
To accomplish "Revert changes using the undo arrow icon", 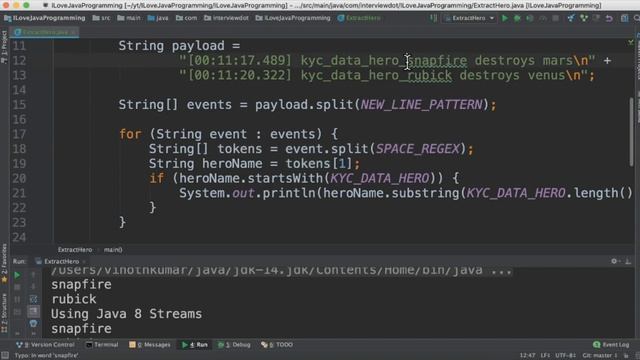I will (609, 18).
